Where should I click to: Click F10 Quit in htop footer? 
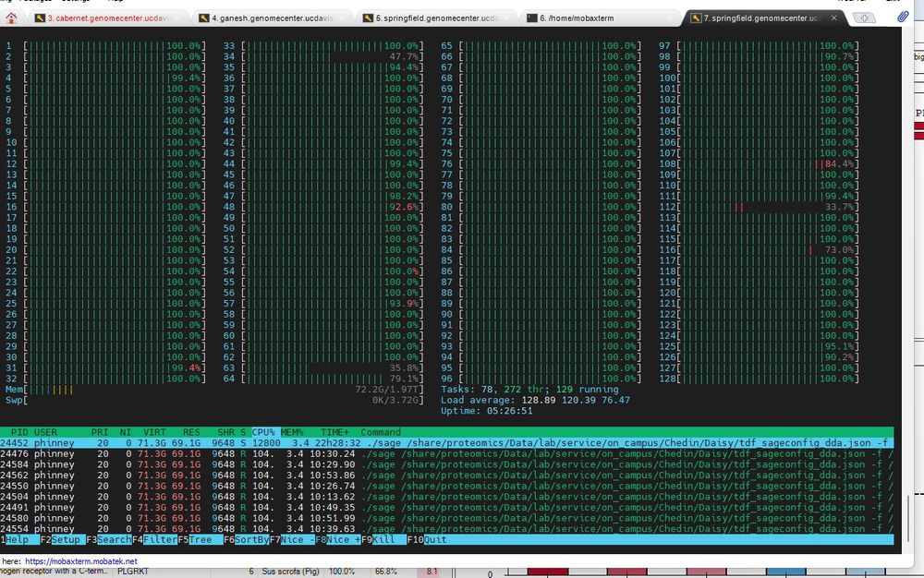click(x=427, y=540)
